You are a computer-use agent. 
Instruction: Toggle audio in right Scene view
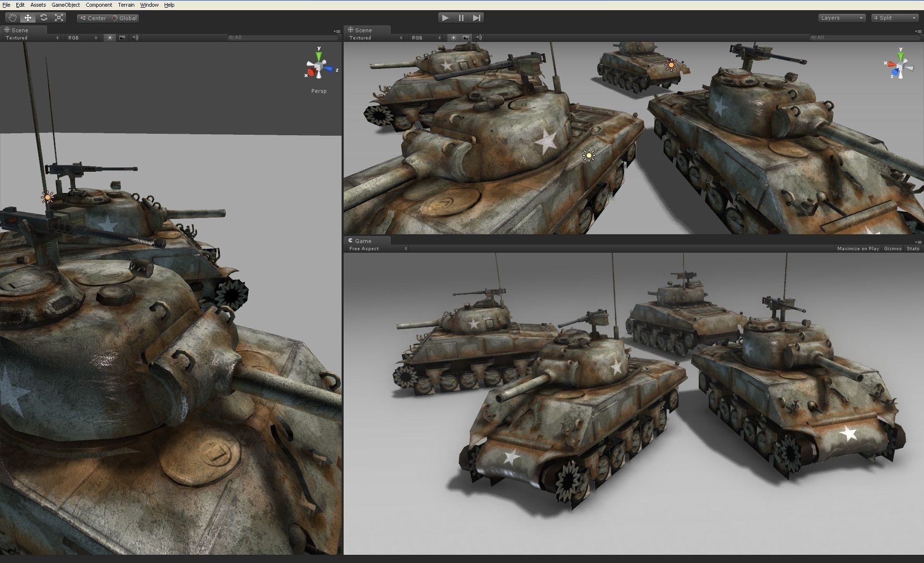coord(478,38)
